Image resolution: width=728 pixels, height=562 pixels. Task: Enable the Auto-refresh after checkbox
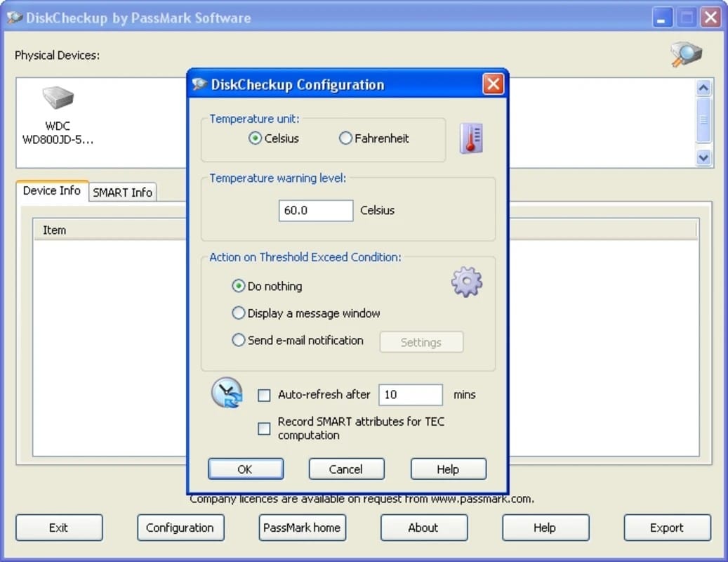click(264, 395)
